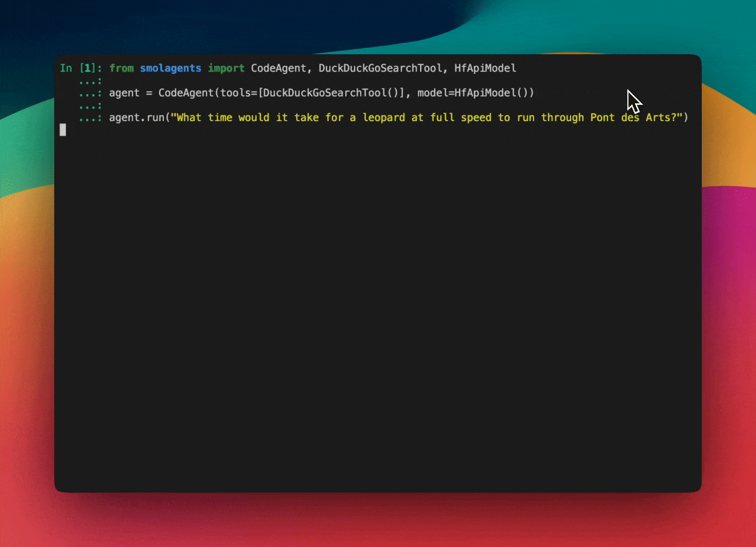Click "DuckDuckGoSearchTool()" inside the tools list
The image size is (756, 547).
tap(331, 93)
